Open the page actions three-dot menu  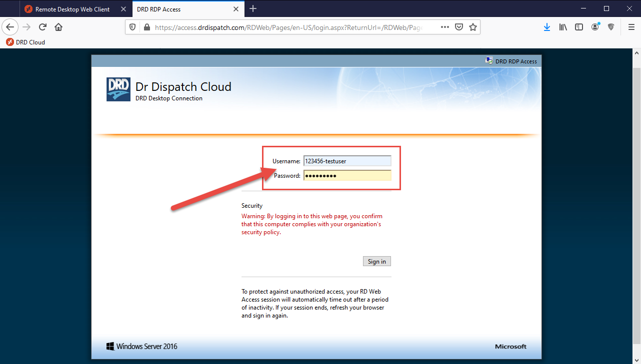[x=445, y=27]
